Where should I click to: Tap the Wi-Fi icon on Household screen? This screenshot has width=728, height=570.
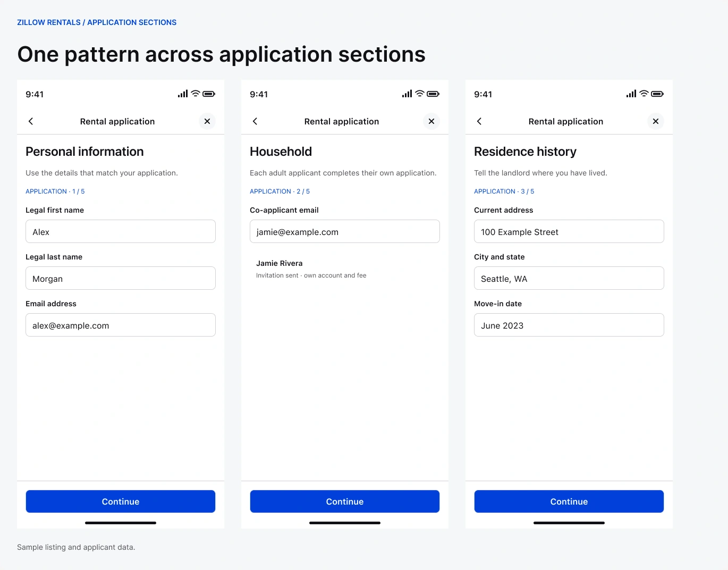click(x=420, y=94)
